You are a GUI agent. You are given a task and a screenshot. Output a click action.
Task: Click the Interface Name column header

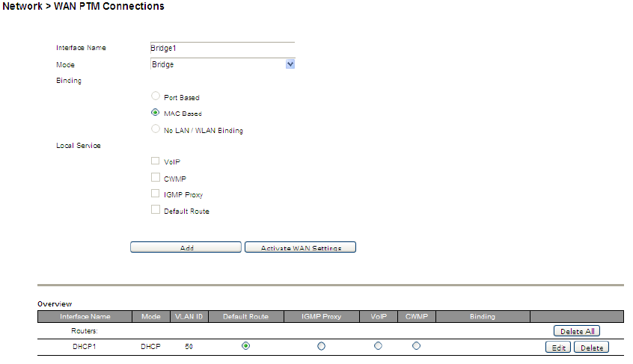(x=85, y=316)
